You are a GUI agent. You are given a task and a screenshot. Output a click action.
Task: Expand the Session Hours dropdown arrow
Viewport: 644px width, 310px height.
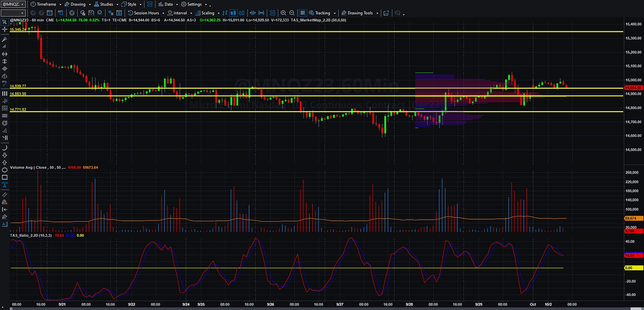pyautogui.click(x=163, y=13)
